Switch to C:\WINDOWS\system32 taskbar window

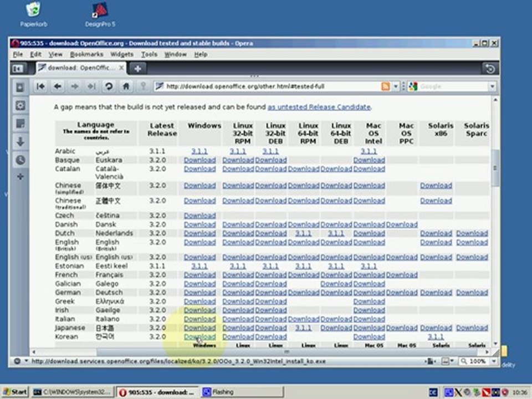pos(72,392)
